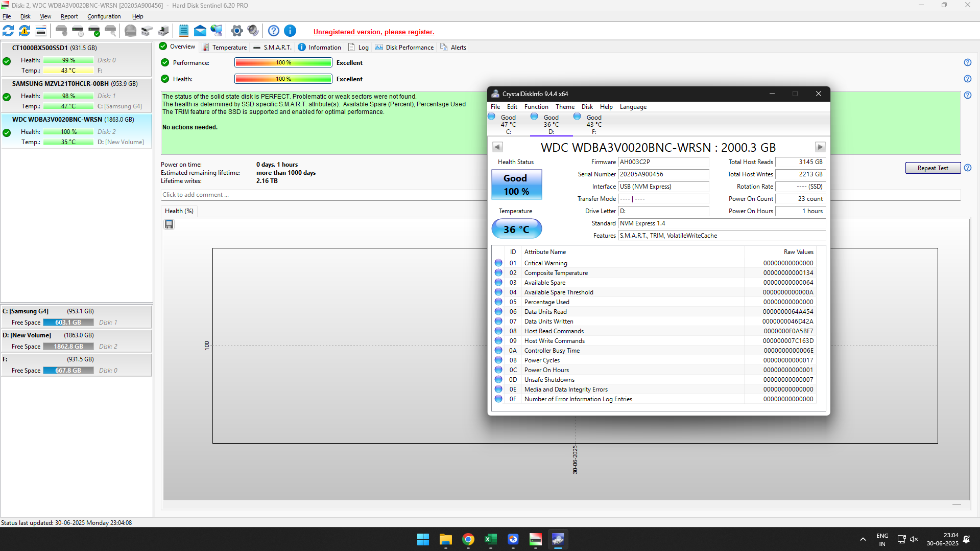Open the Function menu in CrystalDiskInfo
Viewport: 980px width, 551px height.
(536, 107)
